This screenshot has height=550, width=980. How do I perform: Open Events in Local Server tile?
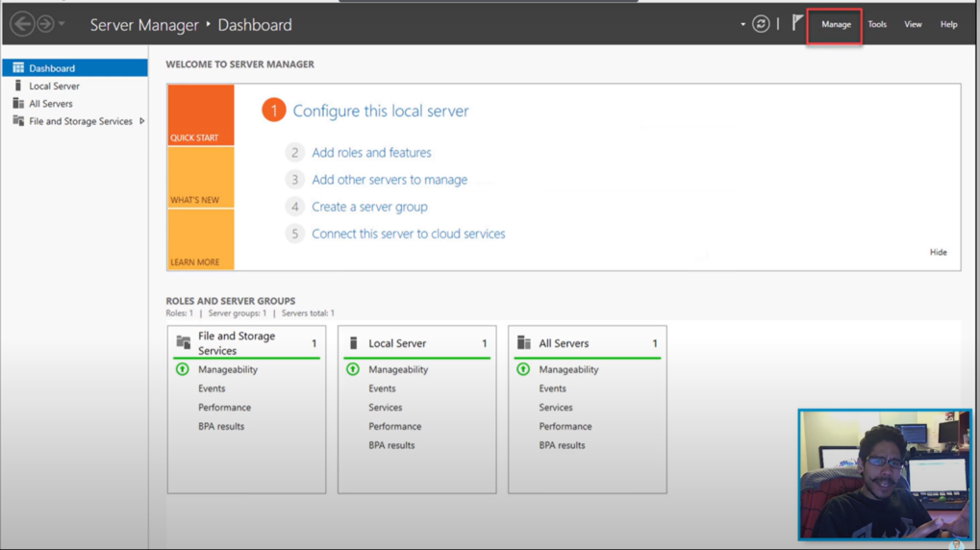[382, 388]
